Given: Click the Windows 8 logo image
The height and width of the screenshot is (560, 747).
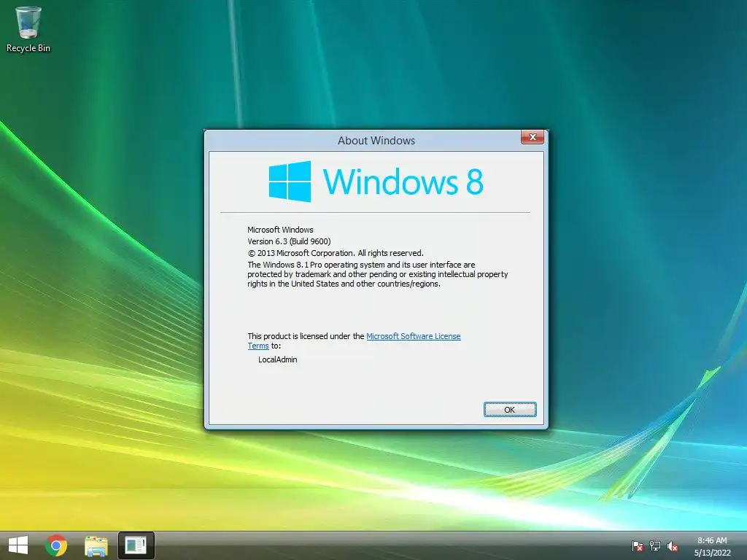Looking at the screenshot, I should pyautogui.click(x=376, y=182).
